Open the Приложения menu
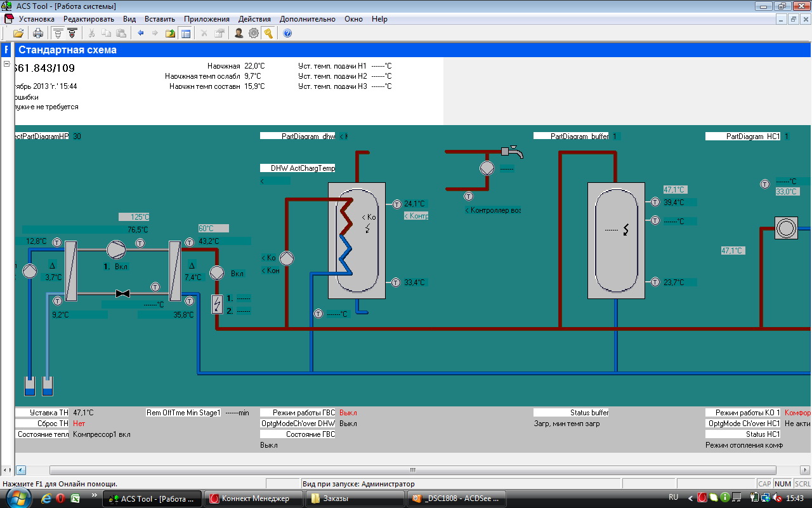The image size is (812, 508). coord(207,19)
